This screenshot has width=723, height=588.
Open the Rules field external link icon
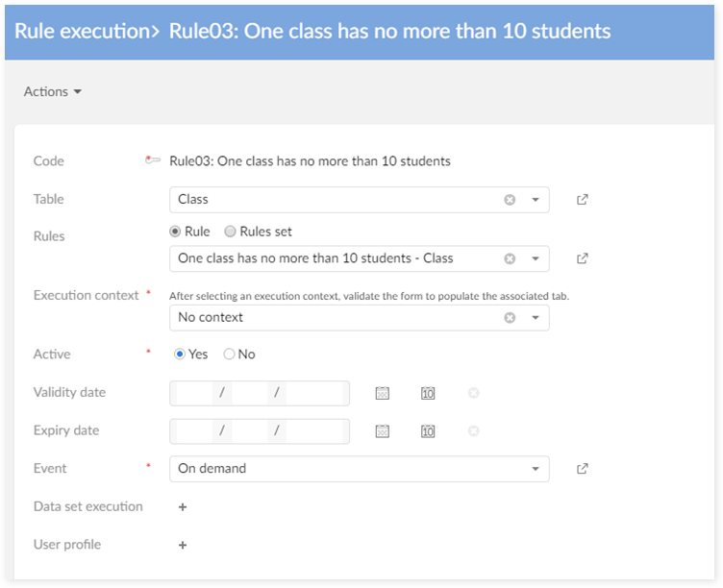coord(582,258)
